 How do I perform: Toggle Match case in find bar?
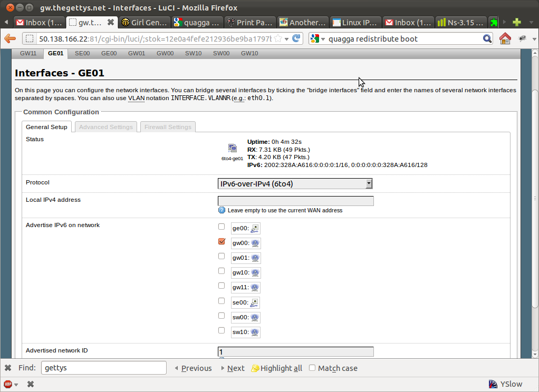click(312, 368)
